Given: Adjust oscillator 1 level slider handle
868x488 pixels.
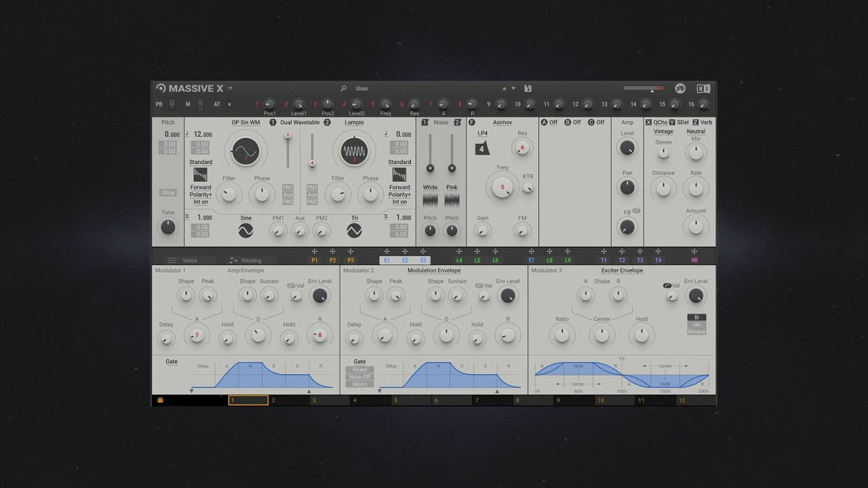Looking at the screenshot, I should point(288,135).
